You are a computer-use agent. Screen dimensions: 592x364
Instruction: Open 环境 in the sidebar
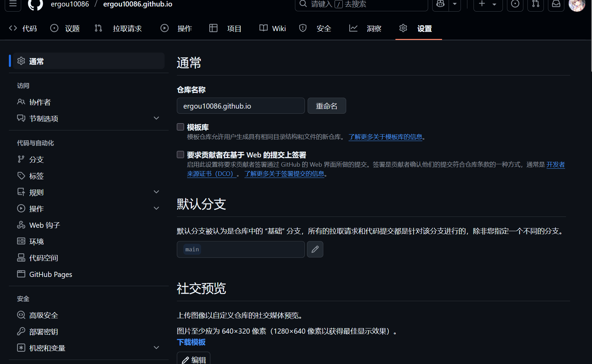[89, 241]
